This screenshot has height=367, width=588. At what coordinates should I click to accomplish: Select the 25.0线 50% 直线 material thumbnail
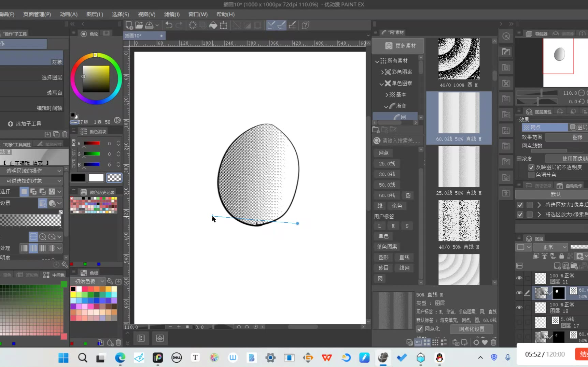click(459, 167)
